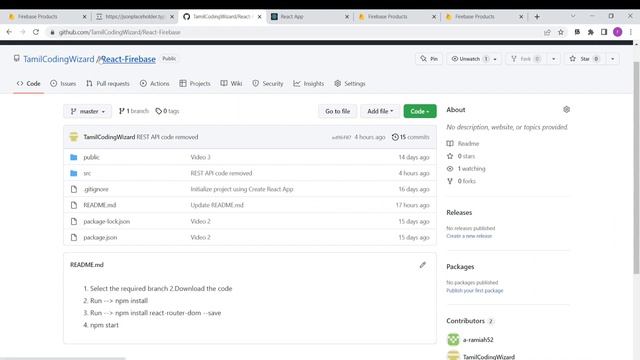Bookmark this page with the star icon

pos(561,32)
